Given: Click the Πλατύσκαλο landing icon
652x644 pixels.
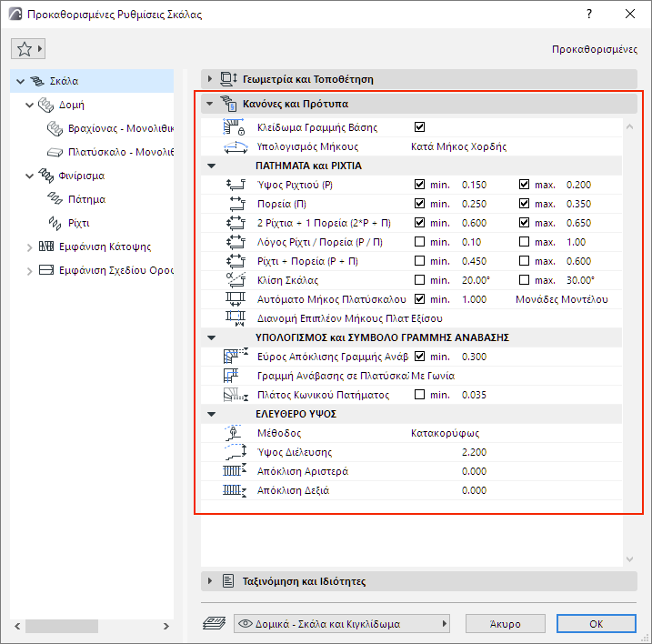Looking at the screenshot, I should (x=55, y=152).
